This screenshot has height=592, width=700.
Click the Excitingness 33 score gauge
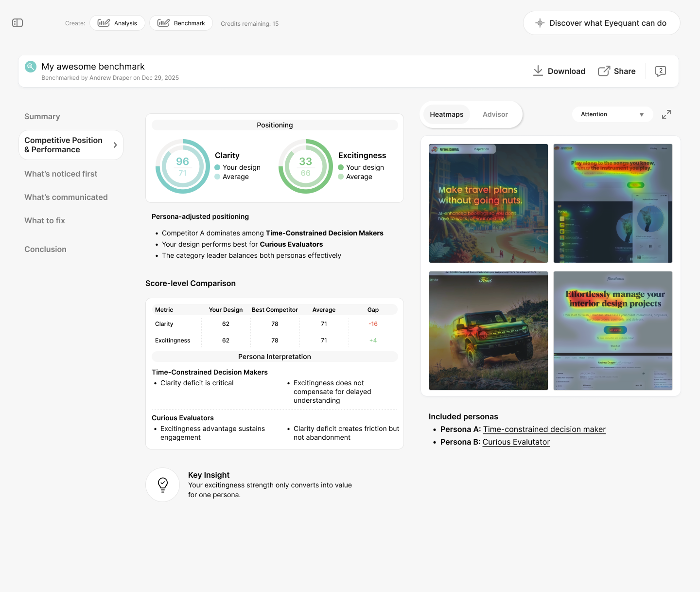point(306,166)
